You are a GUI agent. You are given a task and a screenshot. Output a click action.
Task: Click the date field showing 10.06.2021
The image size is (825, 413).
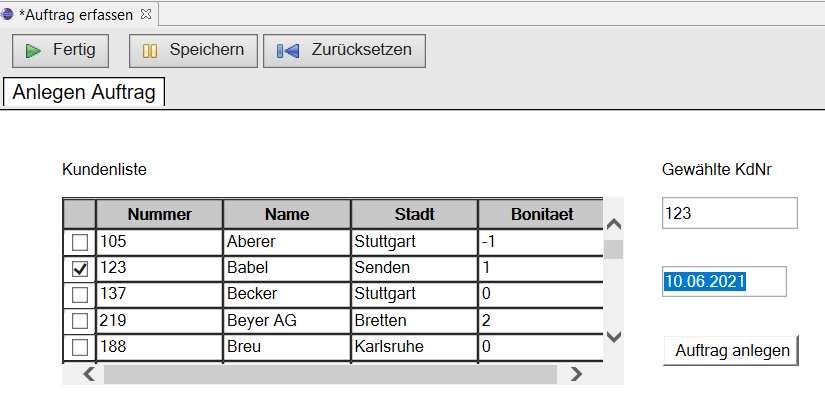[x=724, y=281]
